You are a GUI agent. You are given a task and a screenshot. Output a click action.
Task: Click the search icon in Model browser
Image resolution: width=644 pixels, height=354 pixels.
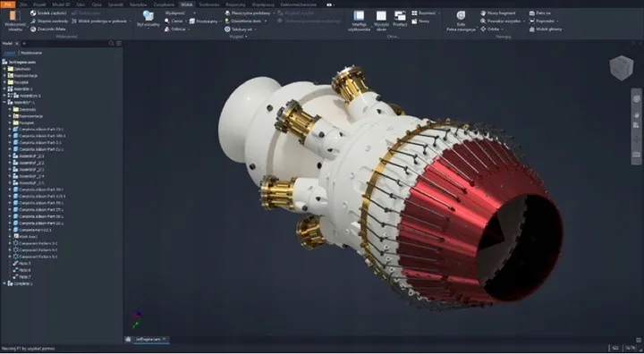[111, 44]
